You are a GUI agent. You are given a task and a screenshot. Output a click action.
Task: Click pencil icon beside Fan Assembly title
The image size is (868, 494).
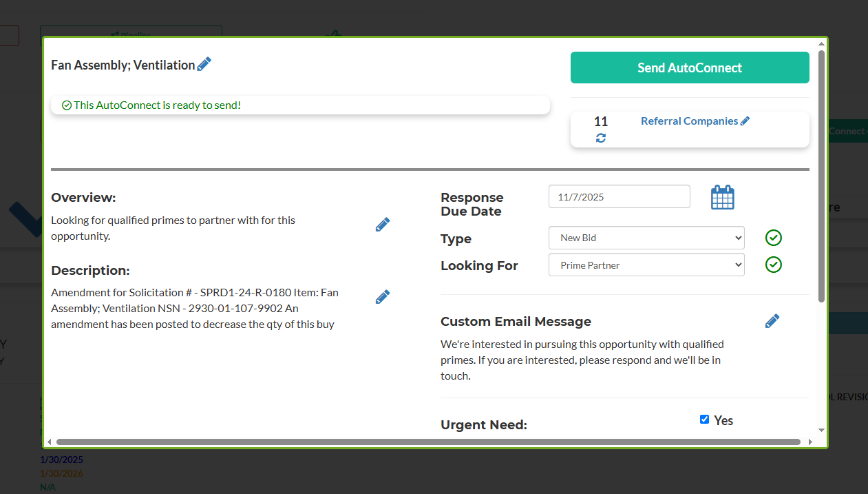[x=204, y=64]
